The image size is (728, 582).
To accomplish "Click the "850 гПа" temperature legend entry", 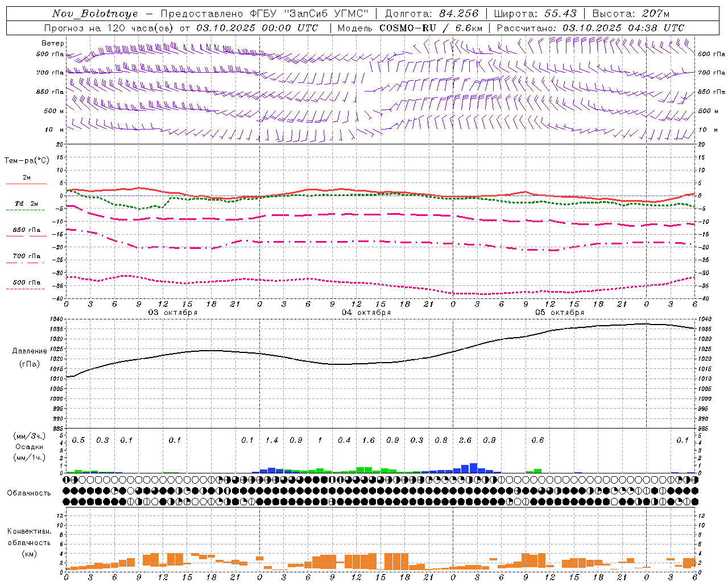I will (x=27, y=230).
